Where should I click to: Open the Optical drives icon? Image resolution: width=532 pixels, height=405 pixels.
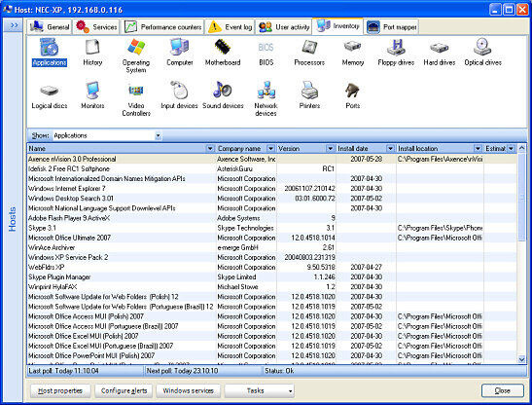[482, 53]
